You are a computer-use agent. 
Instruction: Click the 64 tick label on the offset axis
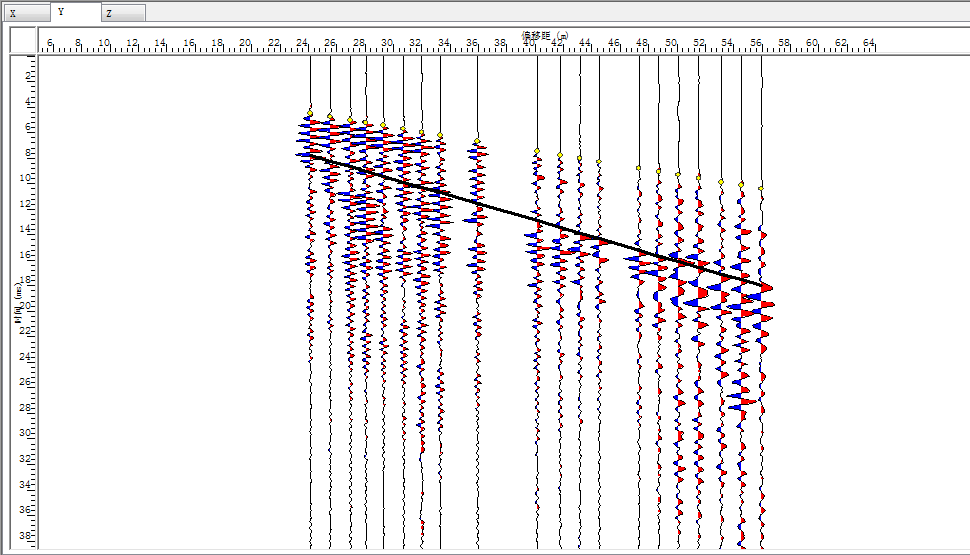coord(869,43)
